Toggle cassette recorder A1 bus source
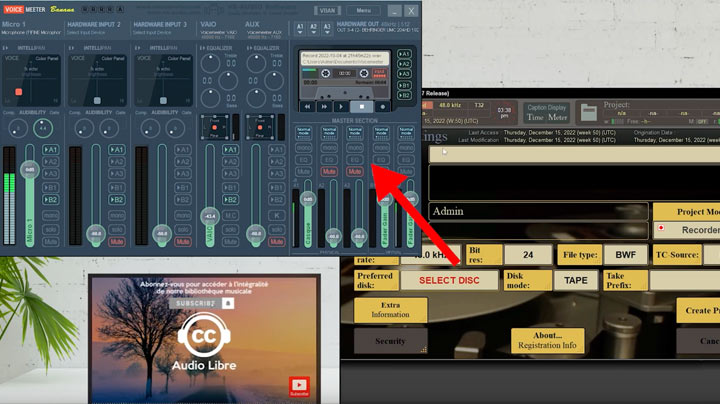The image size is (720, 404). click(404, 54)
